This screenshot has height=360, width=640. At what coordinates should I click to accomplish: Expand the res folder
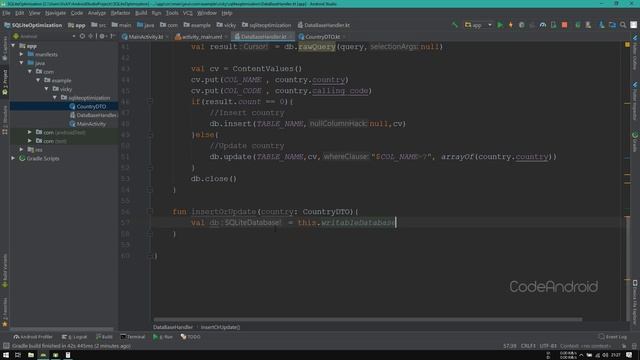click(x=22, y=149)
